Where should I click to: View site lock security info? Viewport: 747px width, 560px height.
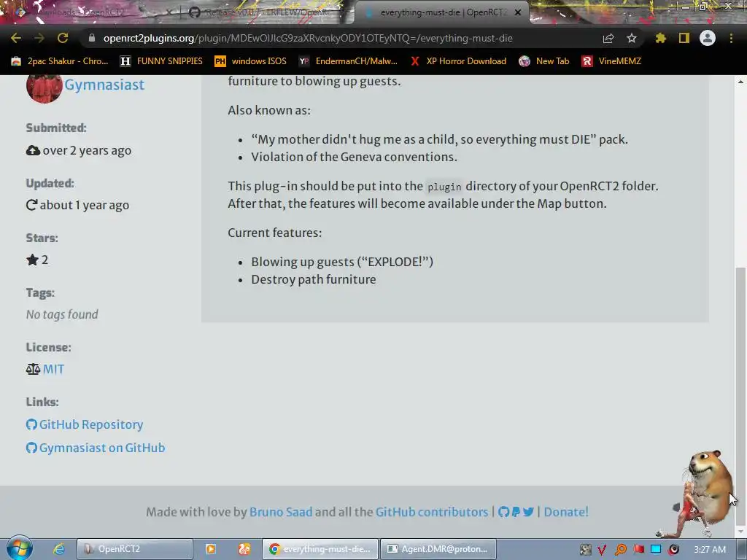(92, 38)
